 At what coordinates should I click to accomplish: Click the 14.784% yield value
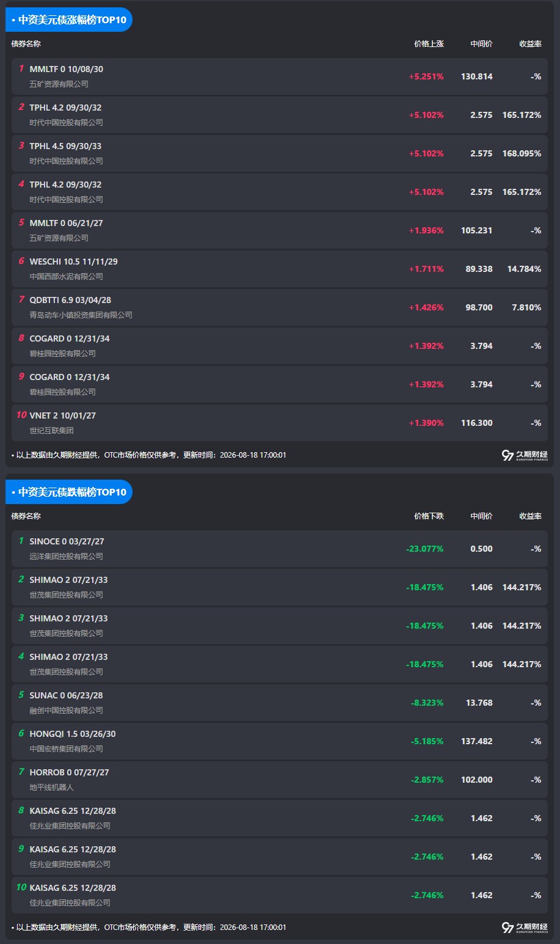pyautogui.click(x=525, y=269)
